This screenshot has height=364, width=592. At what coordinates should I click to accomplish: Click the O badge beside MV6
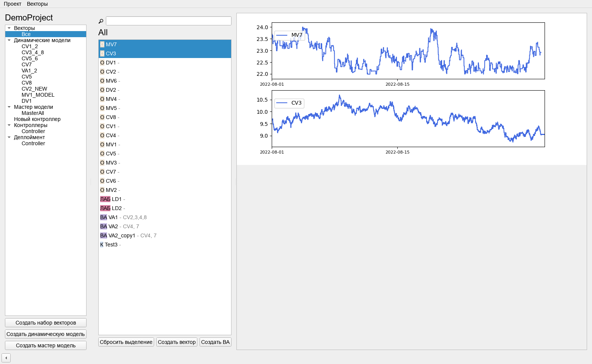[x=102, y=81]
